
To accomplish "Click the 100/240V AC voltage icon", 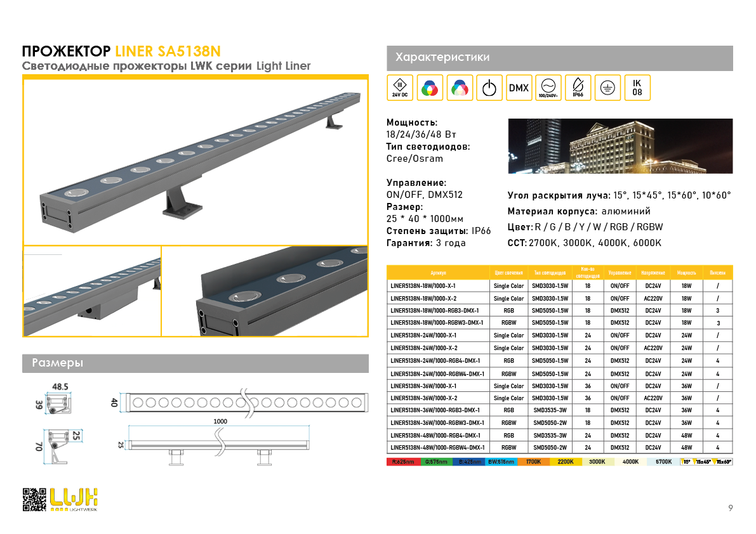I will click(548, 88).
